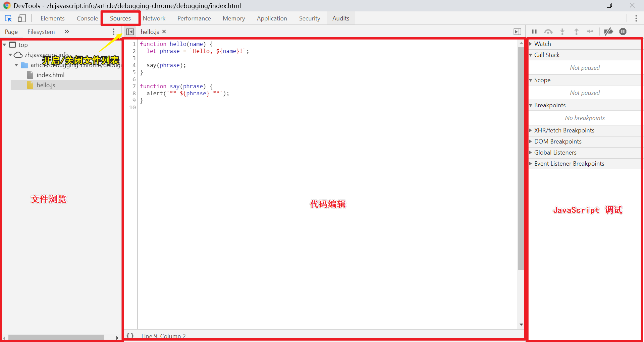Toggle the debugger sidebar panel button
The width and height of the screenshot is (644, 342).
[518, 32]
